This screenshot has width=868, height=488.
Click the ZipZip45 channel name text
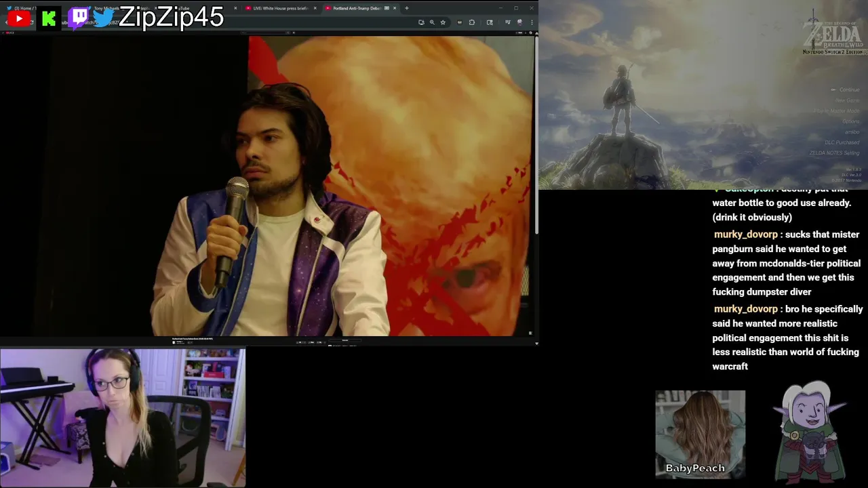[171, 18]
